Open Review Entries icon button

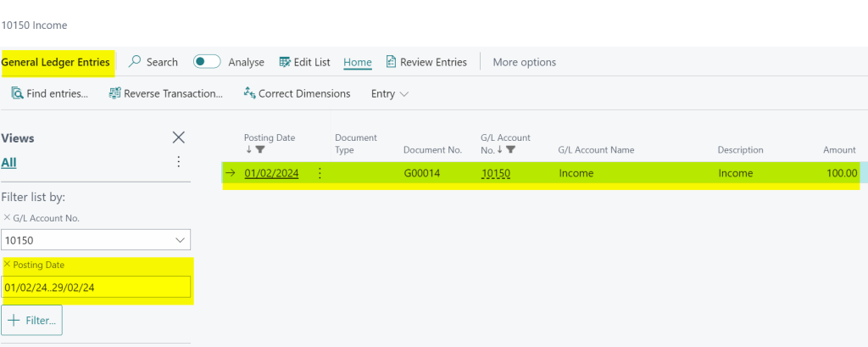click(x=391, y=62)
